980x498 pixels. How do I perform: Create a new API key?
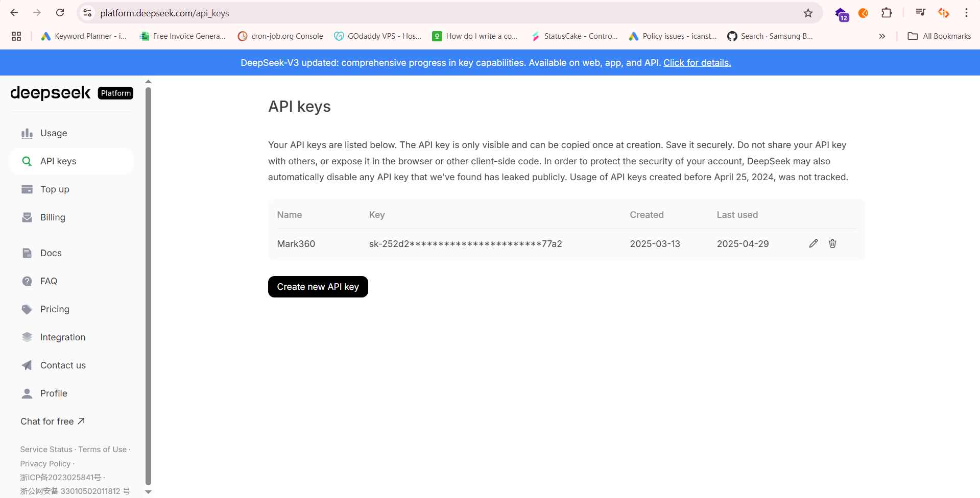pos(318,287)
